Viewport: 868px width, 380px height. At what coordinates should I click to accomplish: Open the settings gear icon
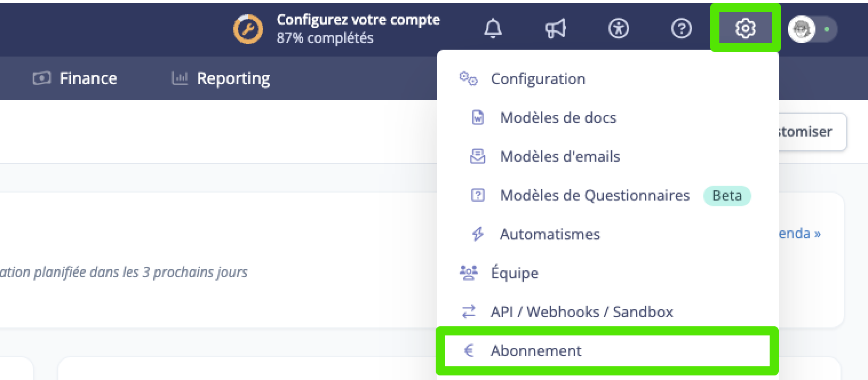pyautogui.click(x=746, y=28)
